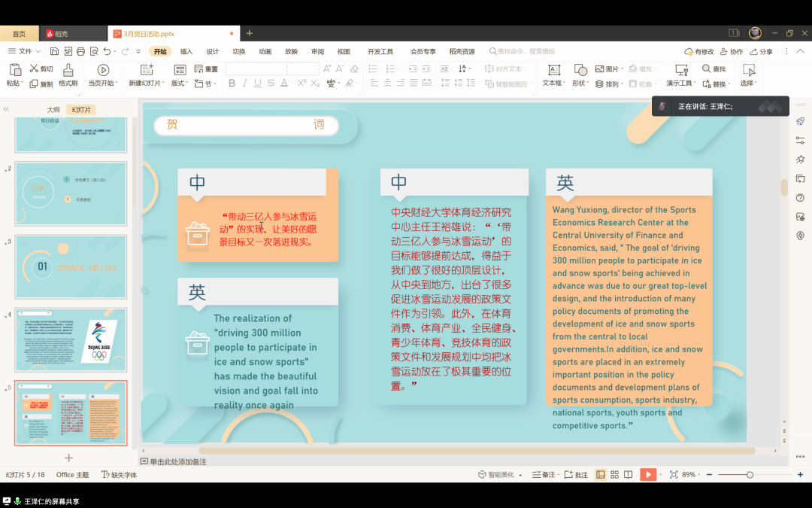Open the 插入 (Insert) ribbon tab
This screenshot has height=508, width=812.
pos(186,51)
